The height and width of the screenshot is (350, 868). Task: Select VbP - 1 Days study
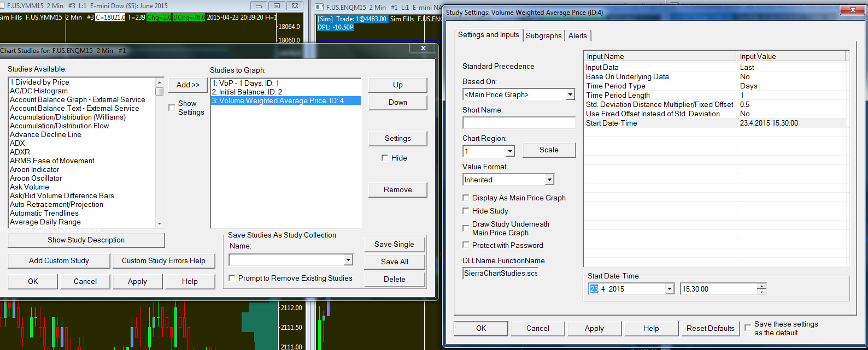click(285, 83)
